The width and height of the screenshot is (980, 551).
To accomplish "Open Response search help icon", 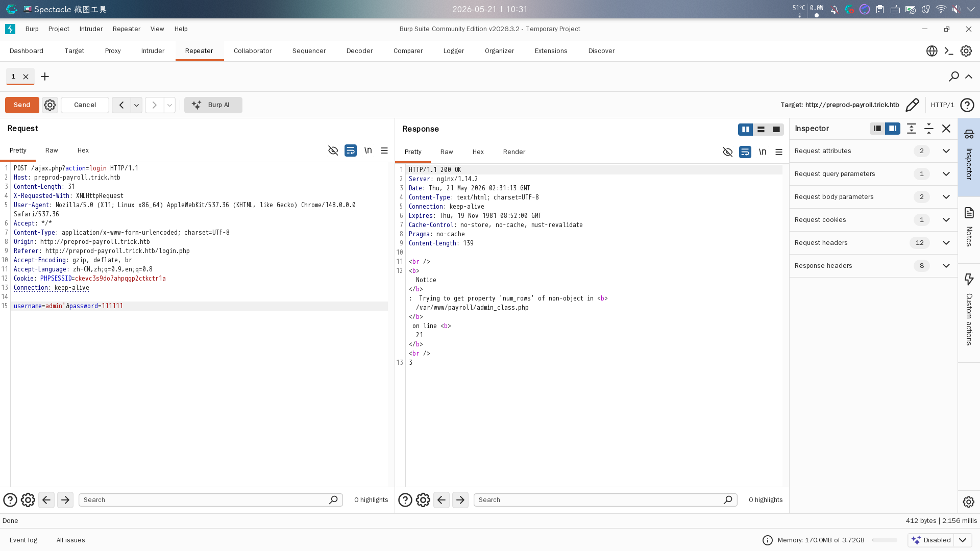I will (x=405, y=500).
